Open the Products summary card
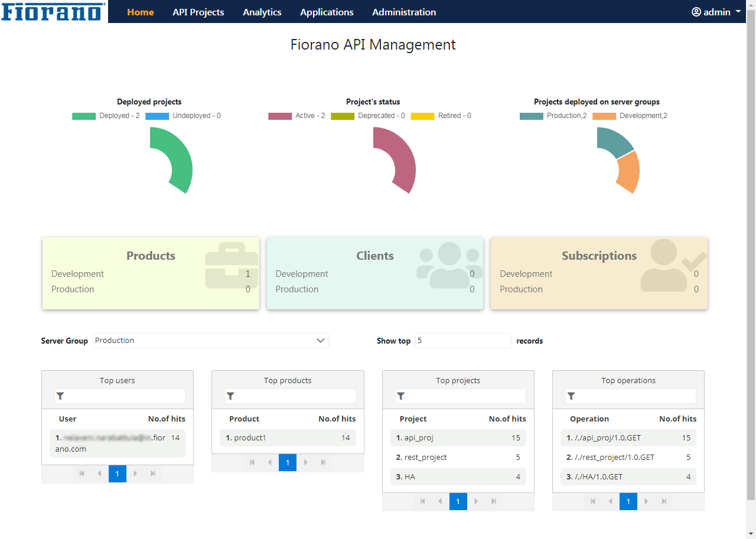Screen dimensions: 756x539 tap(151, 273)
